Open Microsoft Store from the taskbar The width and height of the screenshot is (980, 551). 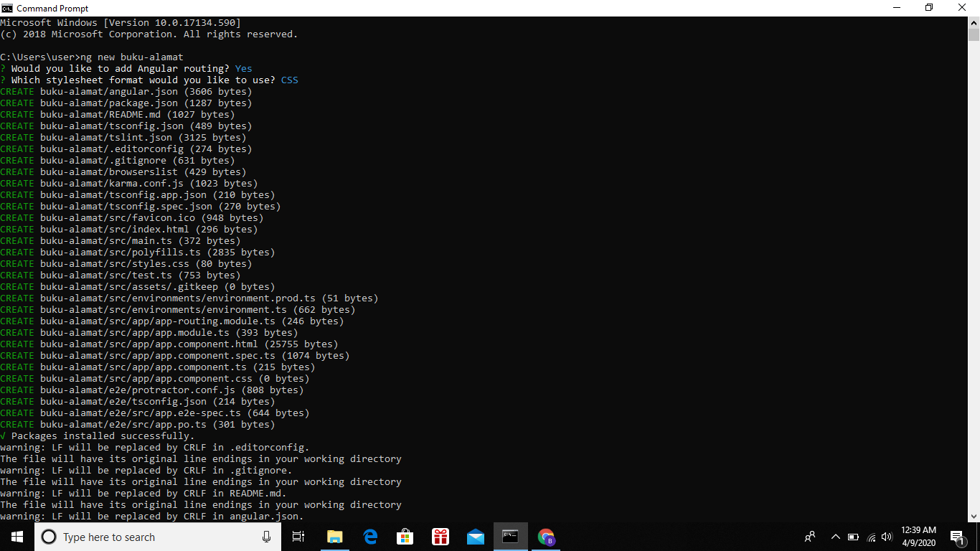[405, 537]
